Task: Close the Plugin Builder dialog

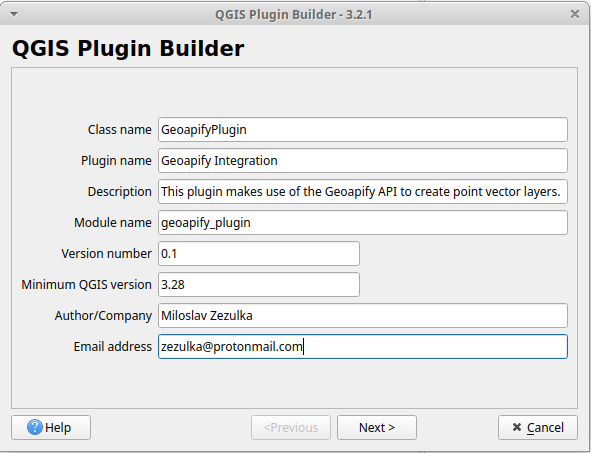Action: click(x=575, y=14)
